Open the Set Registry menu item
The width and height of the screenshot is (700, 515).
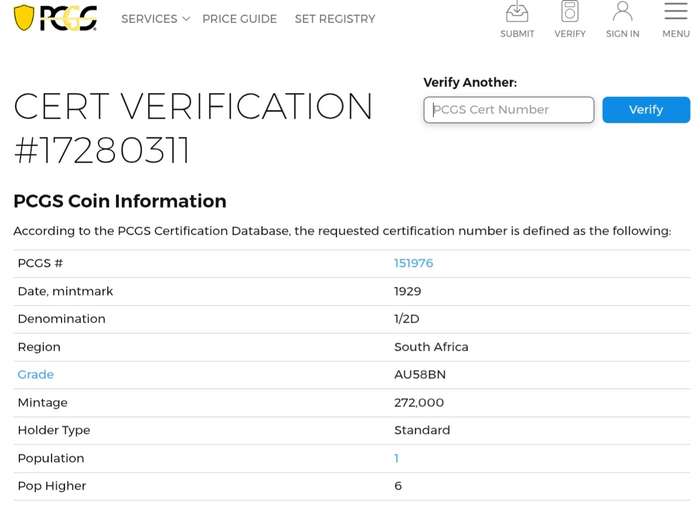point(335,19)
